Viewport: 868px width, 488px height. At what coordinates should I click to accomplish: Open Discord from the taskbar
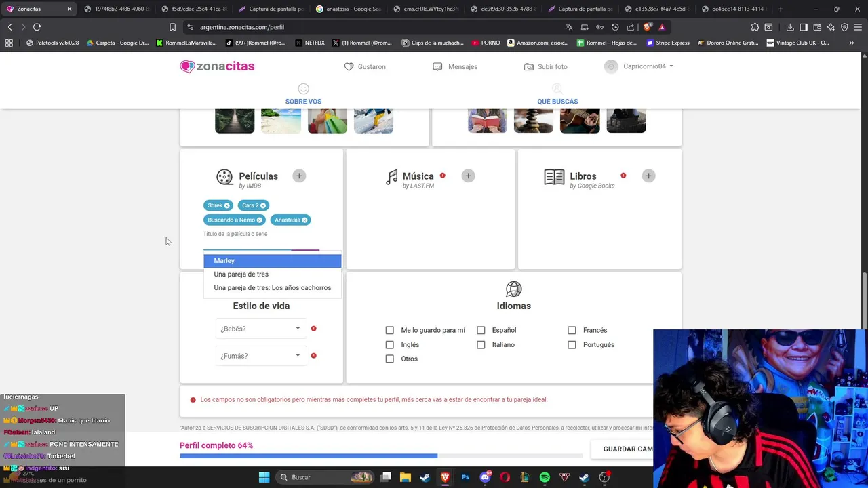[x=485, y=477]
